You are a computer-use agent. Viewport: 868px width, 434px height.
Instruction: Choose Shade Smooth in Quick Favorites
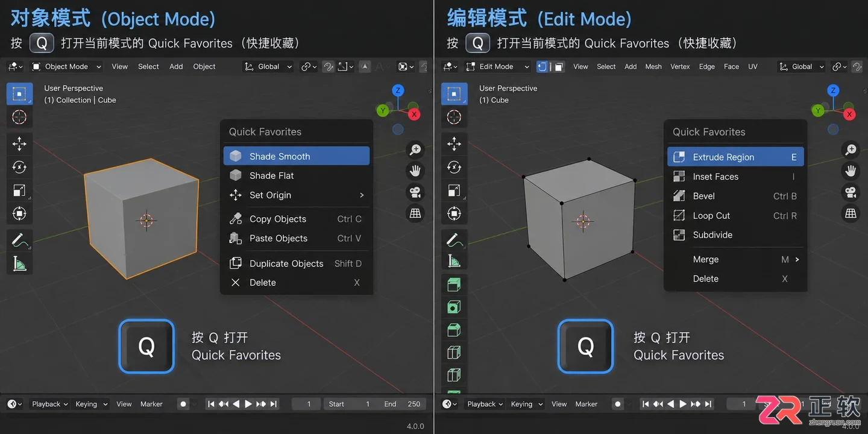(297, 156)
